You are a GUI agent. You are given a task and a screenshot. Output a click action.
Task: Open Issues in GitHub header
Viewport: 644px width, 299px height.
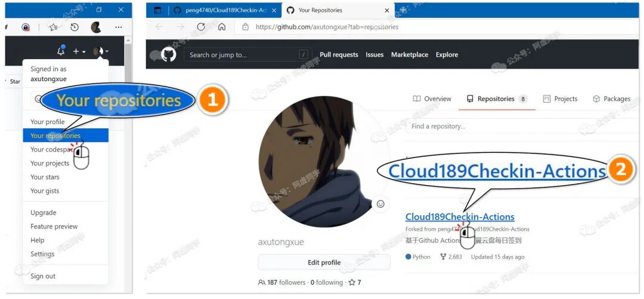click(x=374, y=55)
